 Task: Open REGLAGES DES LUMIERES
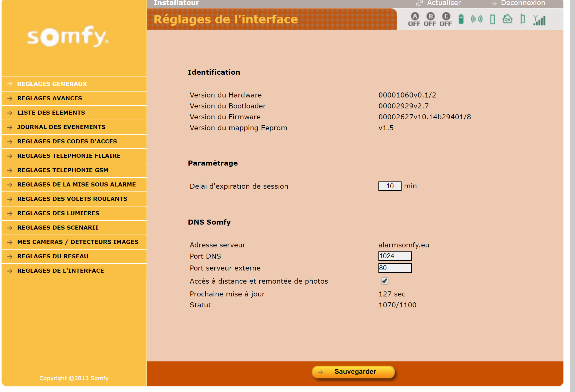[x=74, y=213]
